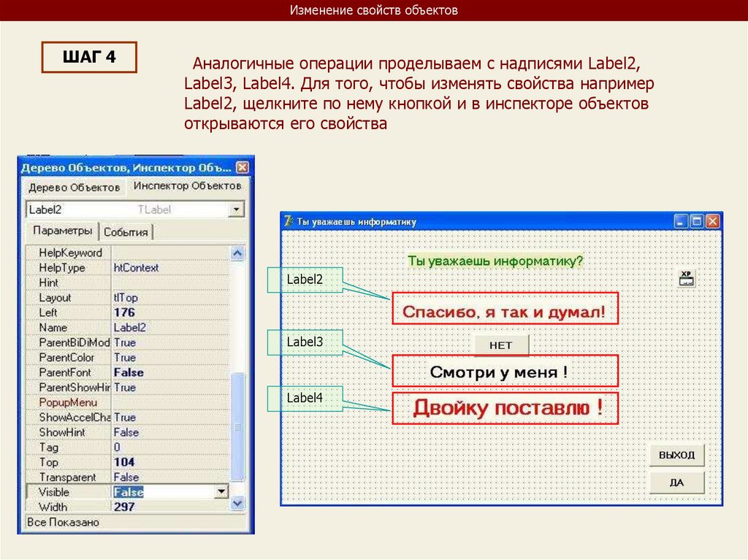Select the Top property name

coord(49,462)
